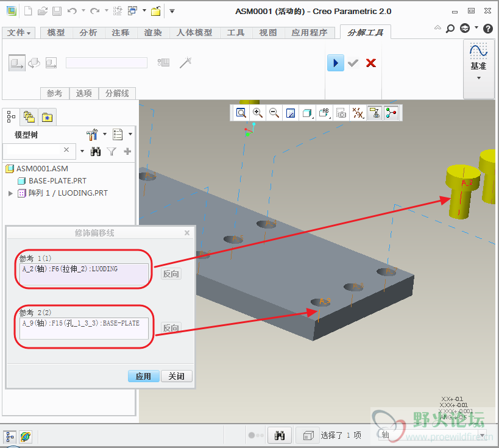
Task: Cancel with the red X icon
Action: (371, 63)
